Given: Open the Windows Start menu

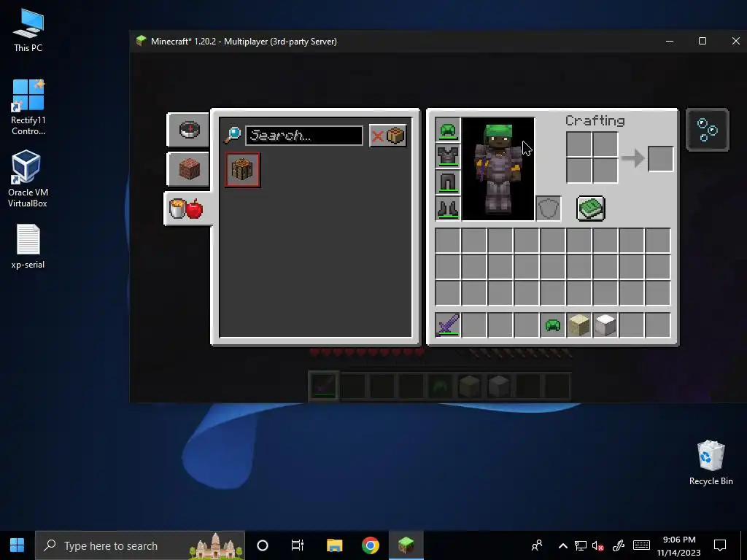Looking at the screenshot, I should point(18,545).
